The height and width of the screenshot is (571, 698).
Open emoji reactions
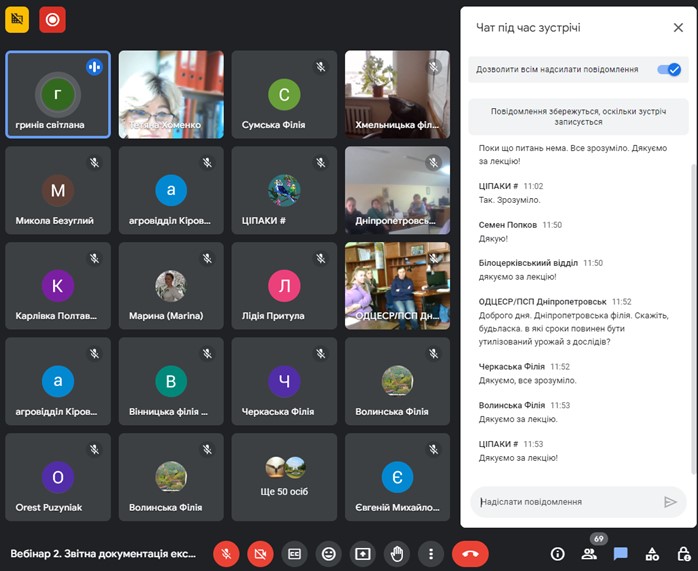tap(328, 553)
